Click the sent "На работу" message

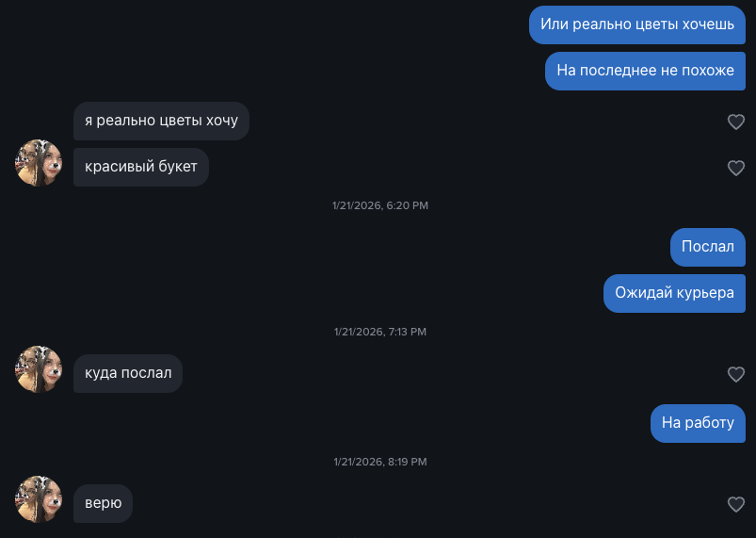click(x=698, y=423)
